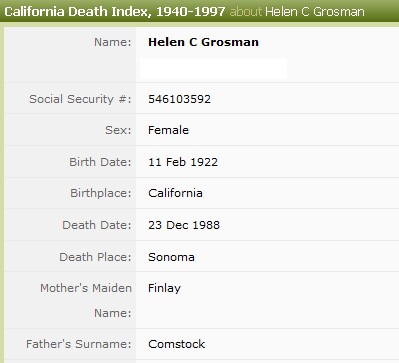
Task: Click Helen C Grosman in the header bar
Action: [315, 12]
